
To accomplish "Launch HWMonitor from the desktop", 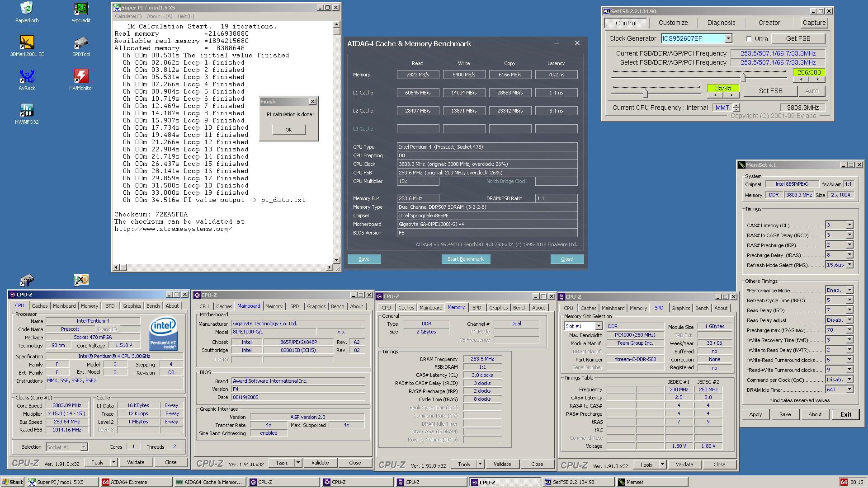I will point(81,77).
